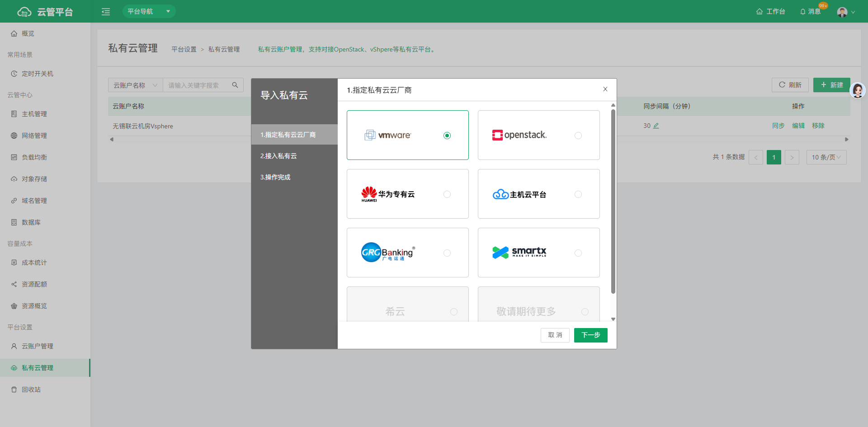The width and height of the screenshot is (868, 427).
Task: Select the GRGBanking radio button
Action: [x=447, y=253]
